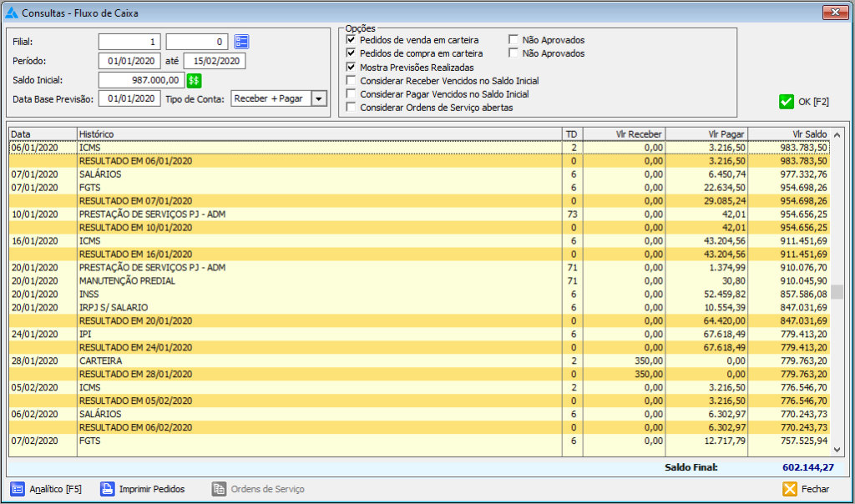Click the application logo in the title bar

12,13
